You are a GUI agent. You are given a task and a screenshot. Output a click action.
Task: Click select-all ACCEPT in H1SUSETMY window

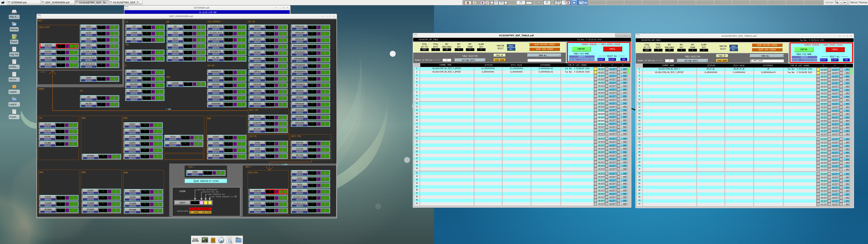612,59
